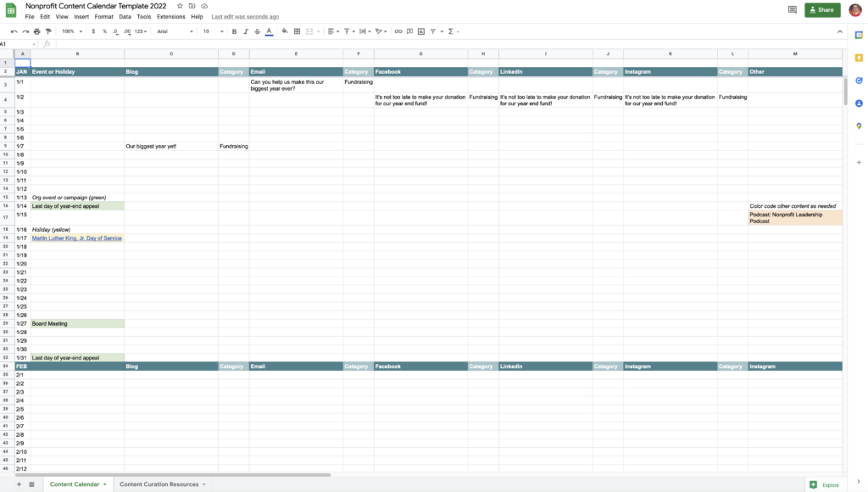
Task: Open the Google Sheets home icon
Action: click(x=10, y=10)
